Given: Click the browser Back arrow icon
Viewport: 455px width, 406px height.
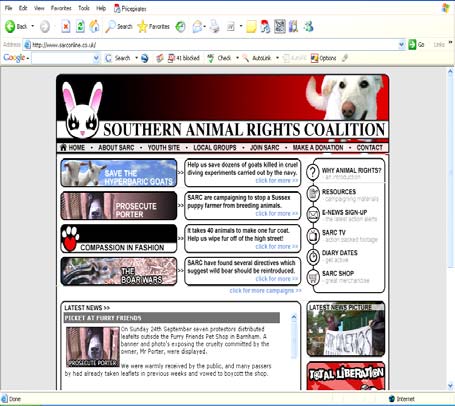Looking at the screenshot, I should 10,27.
